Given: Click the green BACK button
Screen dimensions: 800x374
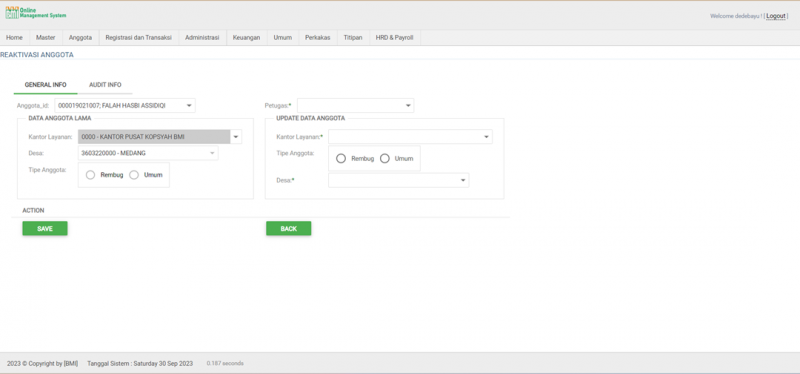Looking at the screenshot, I should 289,229.
